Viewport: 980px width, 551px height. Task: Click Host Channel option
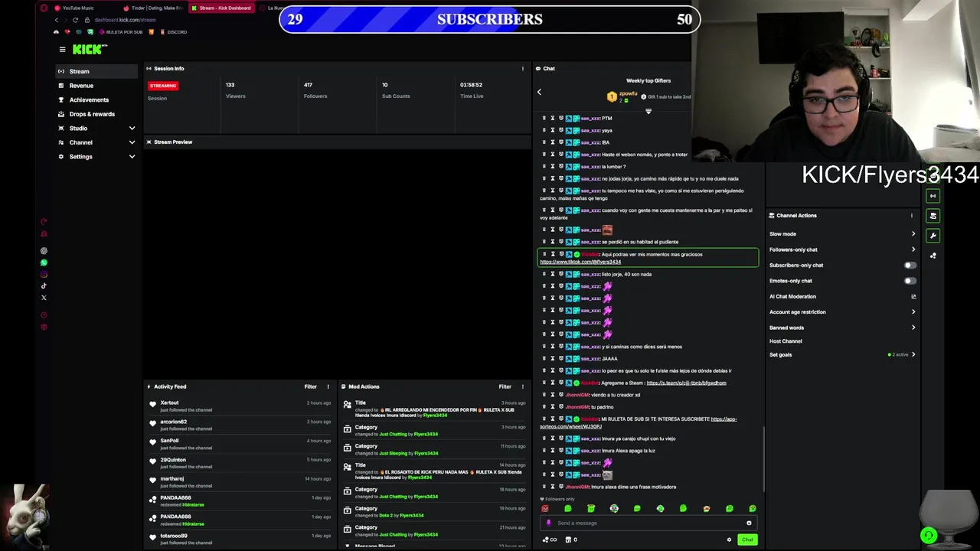[786, 341]
